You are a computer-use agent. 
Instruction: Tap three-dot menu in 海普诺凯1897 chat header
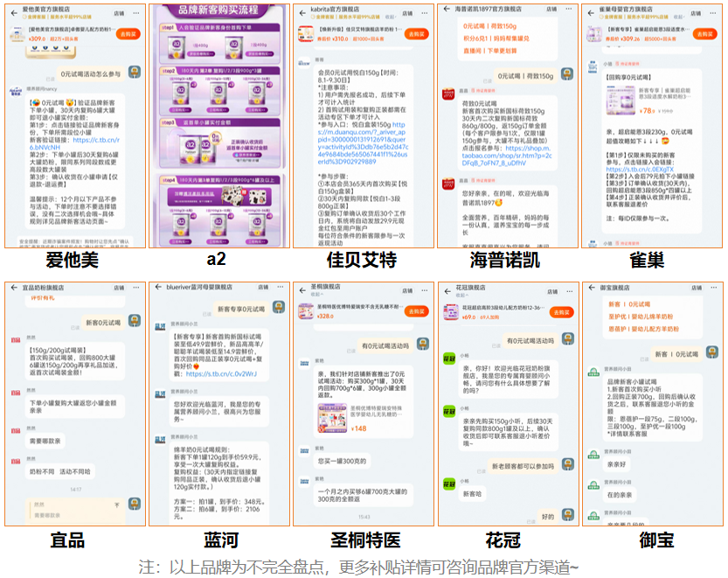[x=572, y=10]
